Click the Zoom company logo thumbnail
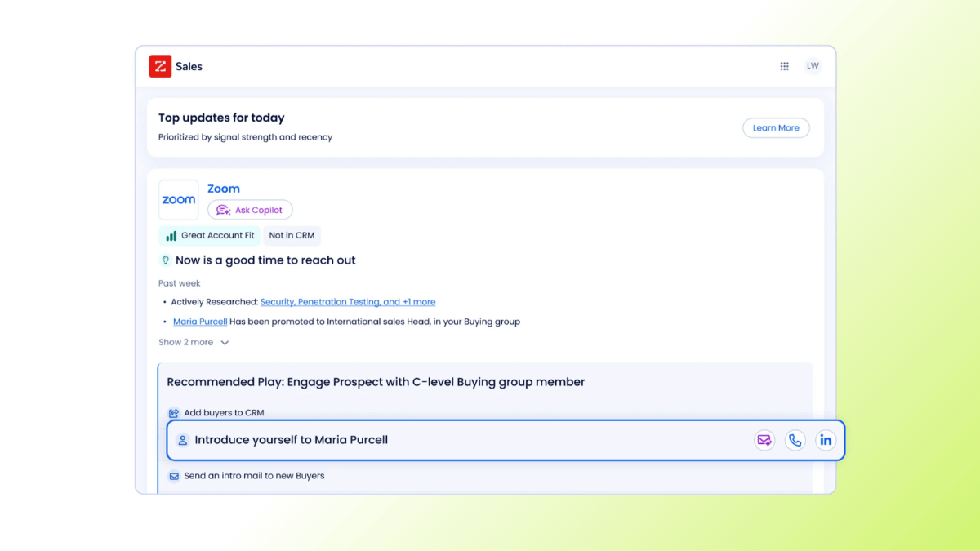The image size is (980, 551). [178, 200]
